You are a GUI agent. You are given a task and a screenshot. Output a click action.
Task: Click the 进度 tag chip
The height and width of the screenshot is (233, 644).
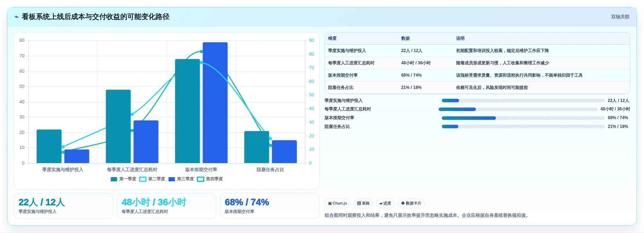pyautogui.click(x=385, y=203)
